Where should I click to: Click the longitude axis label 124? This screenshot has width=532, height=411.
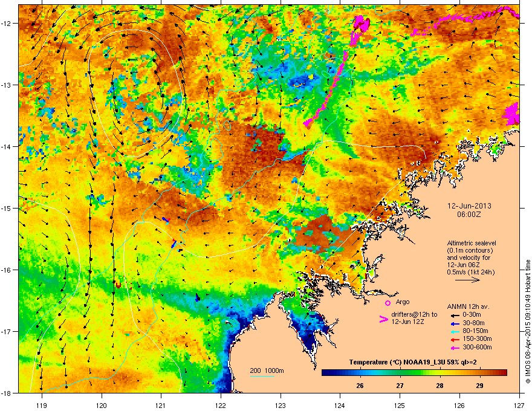(340, 405)
